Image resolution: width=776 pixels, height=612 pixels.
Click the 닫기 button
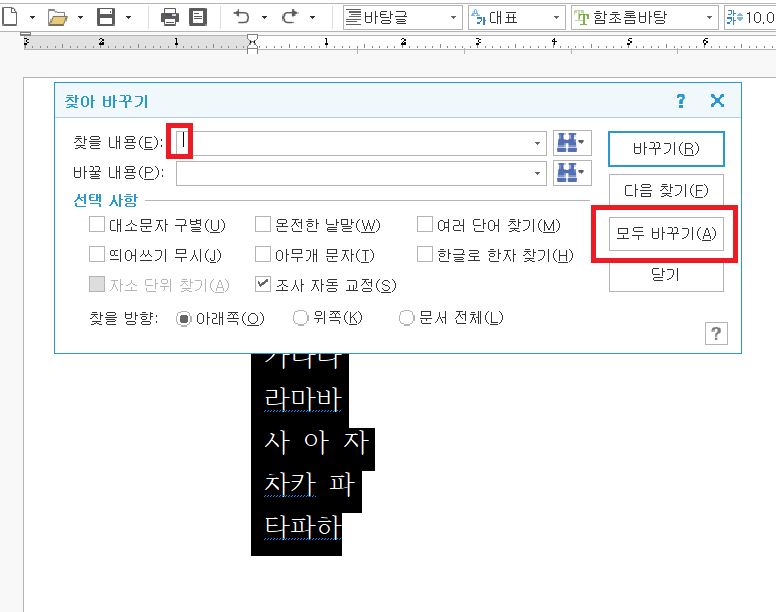pyautogui.click(x=666, y=275)
